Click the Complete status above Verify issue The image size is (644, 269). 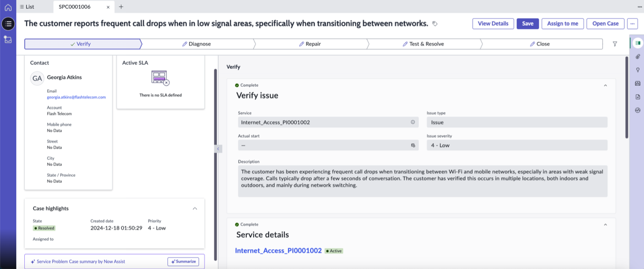pos(247,85)
